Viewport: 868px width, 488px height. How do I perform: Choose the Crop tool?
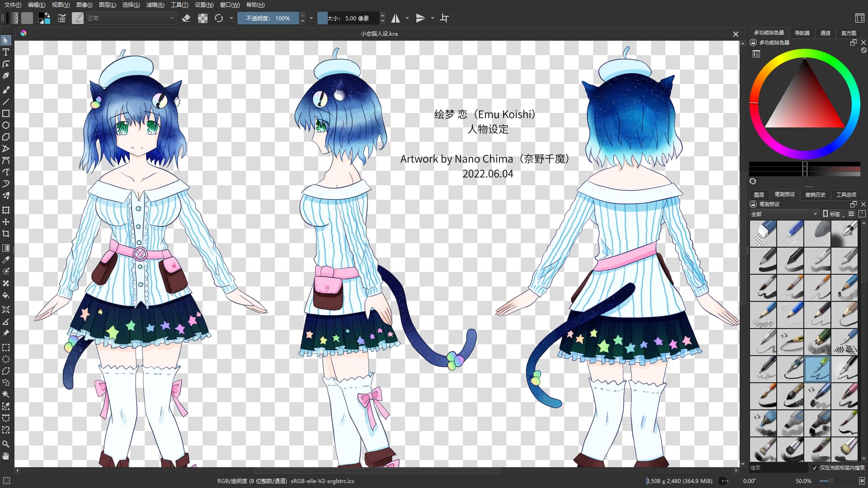coord(6,234)
